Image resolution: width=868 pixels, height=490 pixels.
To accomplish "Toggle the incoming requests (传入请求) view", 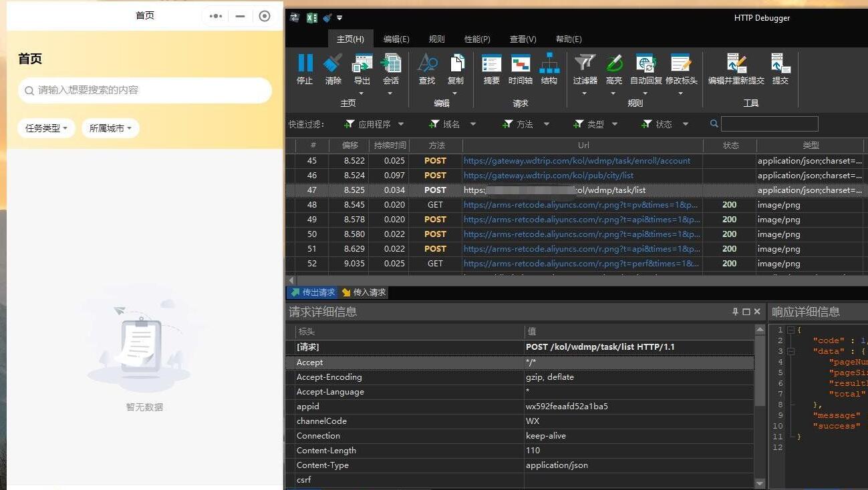I will [x=364, y=292].
